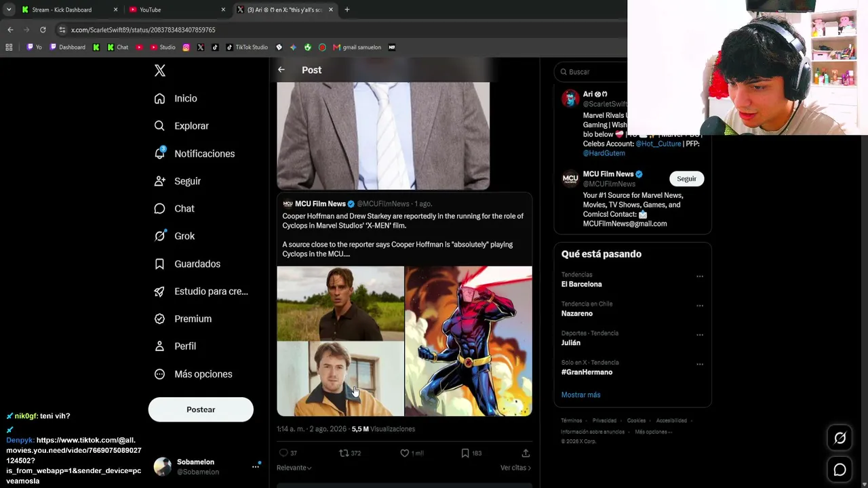Viewport: 868px width, 488px height.
Task: Open the floating chat messages button
Action: 840,470
